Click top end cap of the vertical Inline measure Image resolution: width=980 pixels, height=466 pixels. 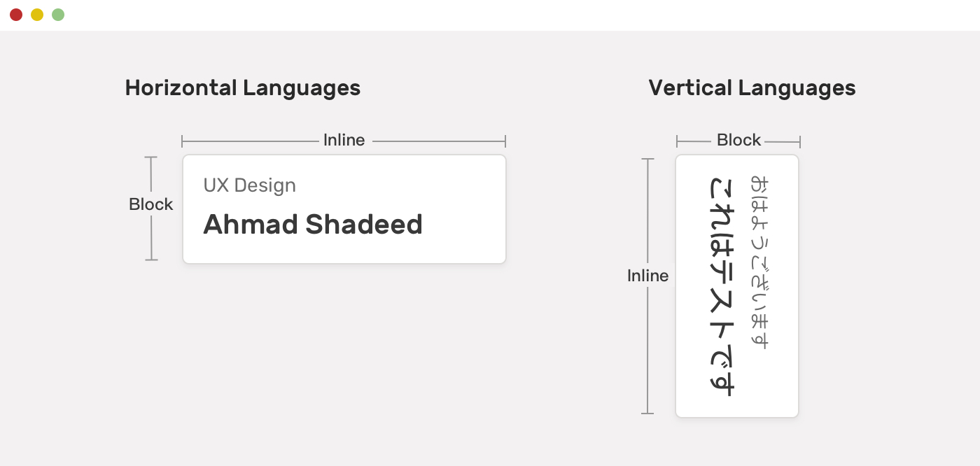(647, 160)
